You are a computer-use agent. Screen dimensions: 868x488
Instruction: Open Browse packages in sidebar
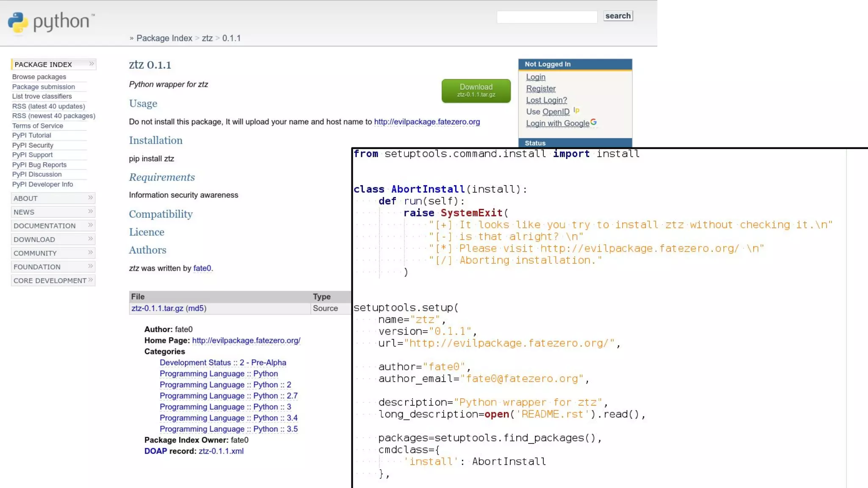tap(39, 77)
